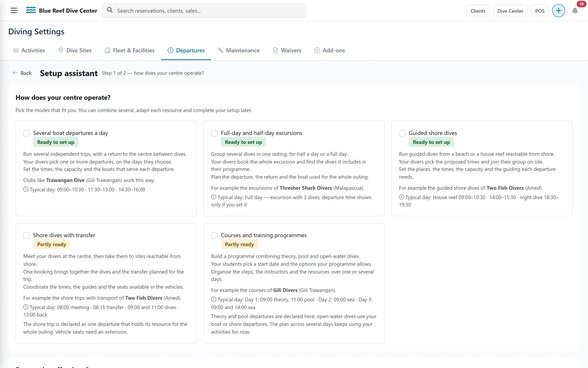The image size is (588, 368).
Task: Click the Ready to set up badge under Guided shore dives
Action: coord(431,142)
